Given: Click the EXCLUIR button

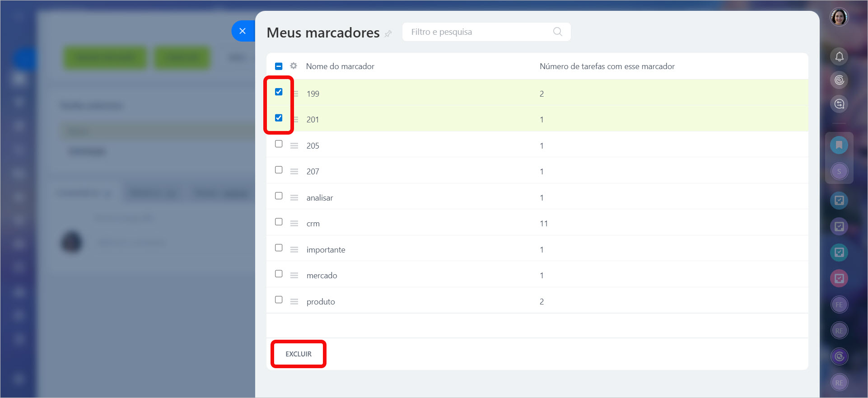Looking at the screenshot, I should coord(299,354).
